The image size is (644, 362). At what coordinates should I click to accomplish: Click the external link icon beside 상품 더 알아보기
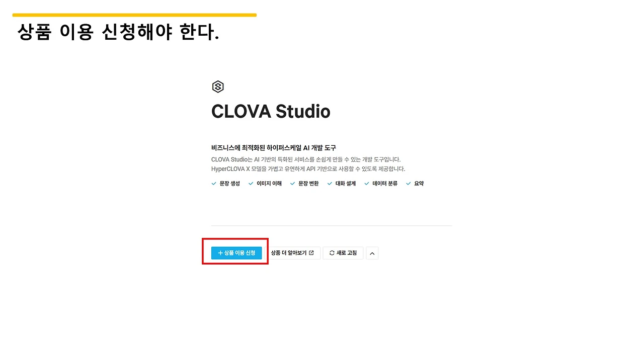[311, 253]
